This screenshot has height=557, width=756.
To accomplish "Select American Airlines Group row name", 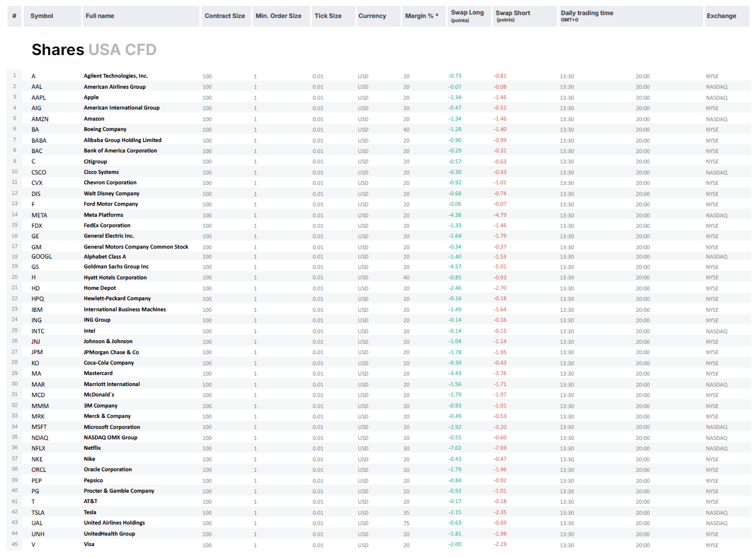I will pos(114,87).
